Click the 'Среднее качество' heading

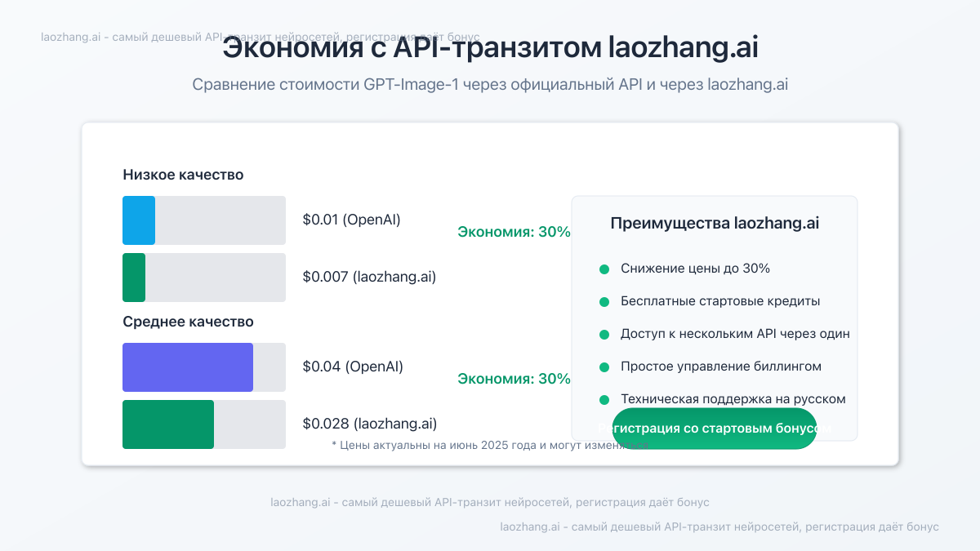pyautogui.click(x=188, y=322)
